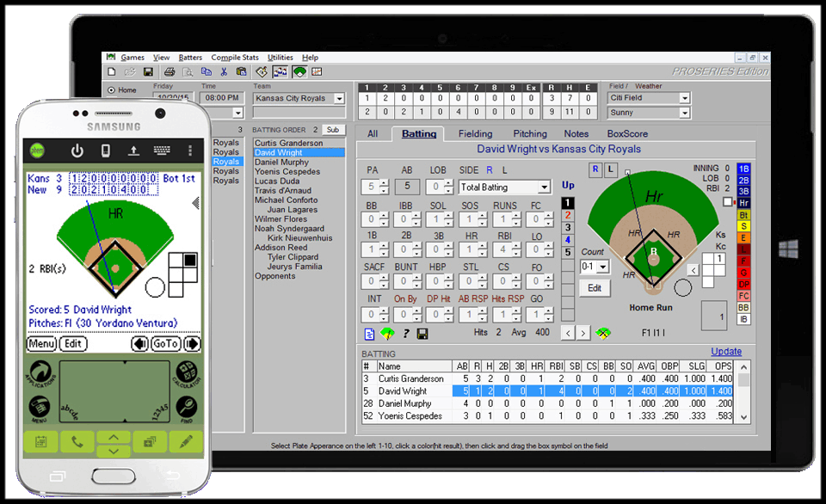Open the Field dropdown showing Citi Field

point(684,98)
